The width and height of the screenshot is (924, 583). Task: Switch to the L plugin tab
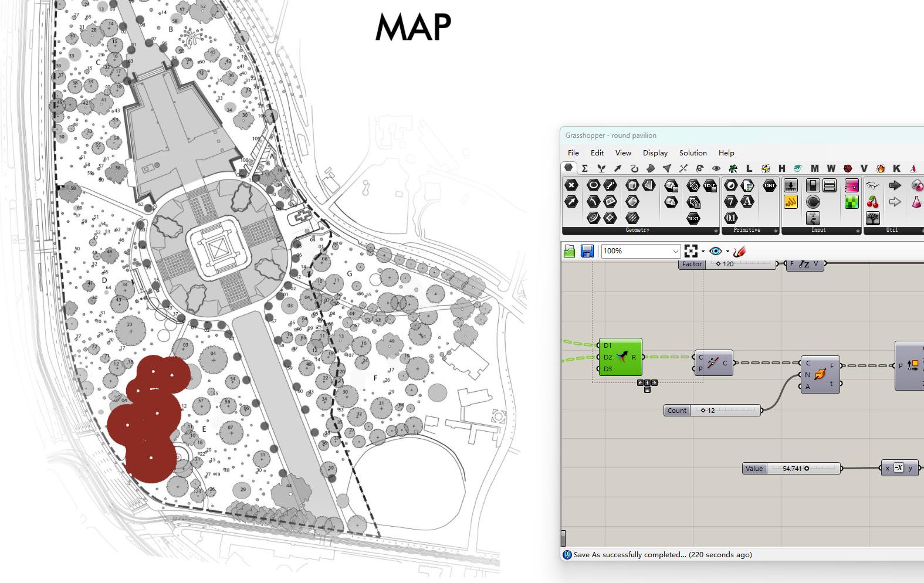tap(749, 168)
